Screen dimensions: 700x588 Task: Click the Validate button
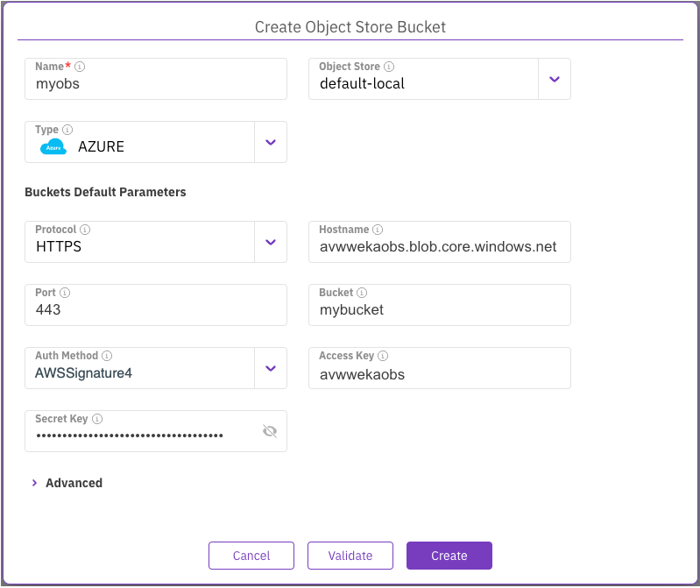click(350, 556)
